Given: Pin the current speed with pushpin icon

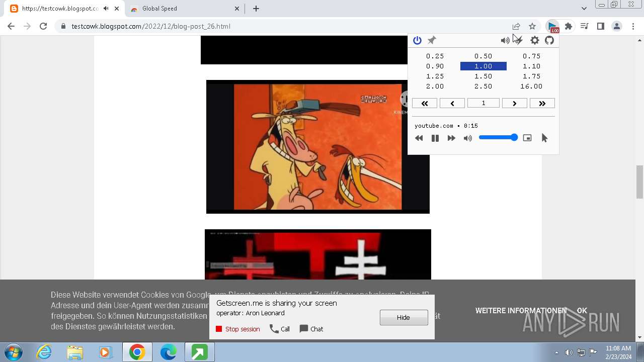Looking at the screenshot, I should pyautogui.click(x=432, y=40).
